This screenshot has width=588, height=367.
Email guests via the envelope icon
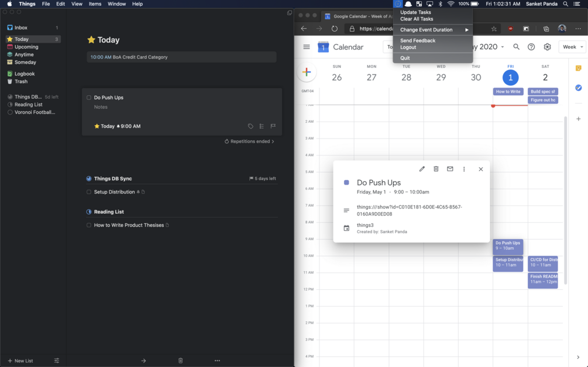(450, 169)
